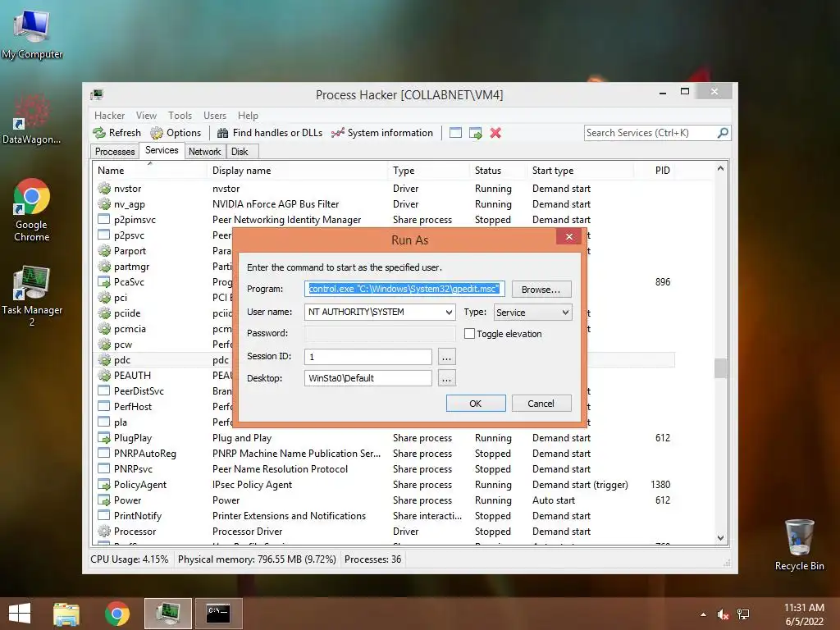Sort by the Name column header
The image size is (840, 630).
(x=149, y=171)
